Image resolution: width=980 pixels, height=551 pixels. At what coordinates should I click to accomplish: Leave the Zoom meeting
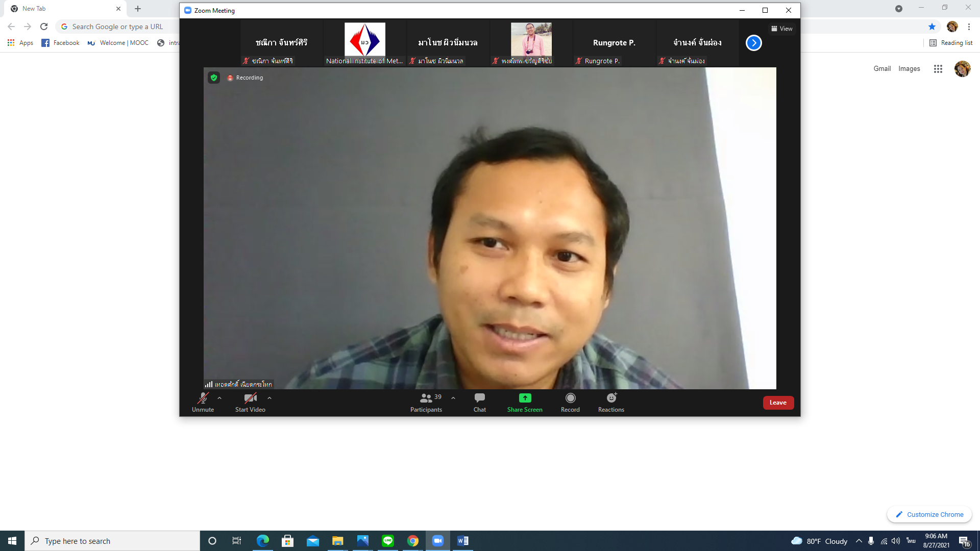(x=778, y=403)
